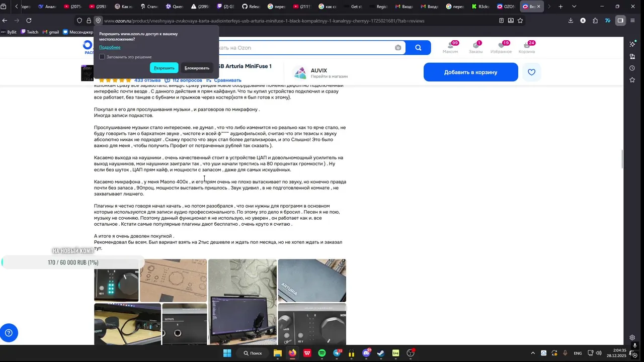
Task: Toggle reader view icon in address bar
Action: [501, 21]
